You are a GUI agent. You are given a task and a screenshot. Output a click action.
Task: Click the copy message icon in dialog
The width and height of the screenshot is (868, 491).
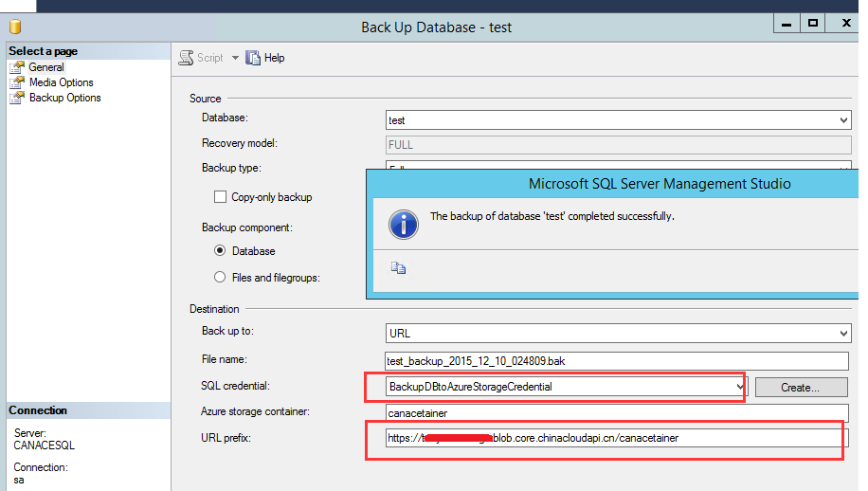pos(399,268)
